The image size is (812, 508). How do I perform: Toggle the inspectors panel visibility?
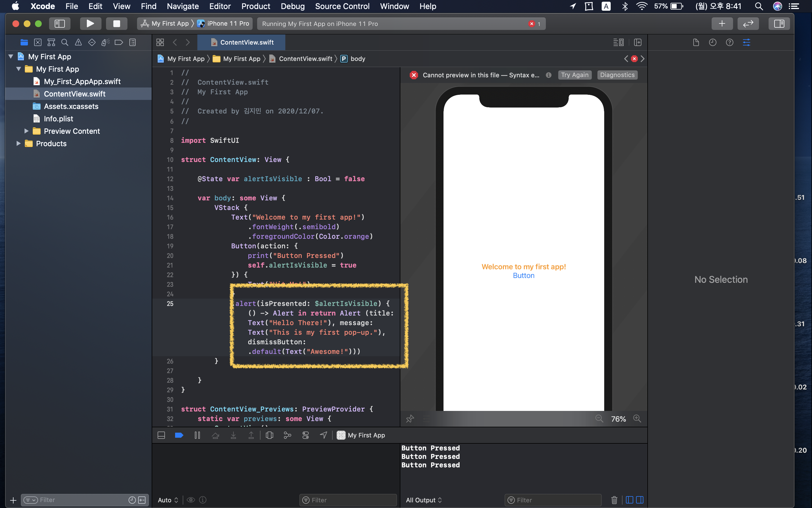click(779, 23)
